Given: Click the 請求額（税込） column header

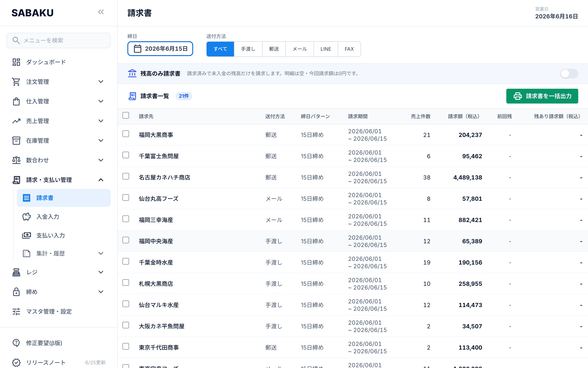Looking at the screenshot, I should 465,116.
